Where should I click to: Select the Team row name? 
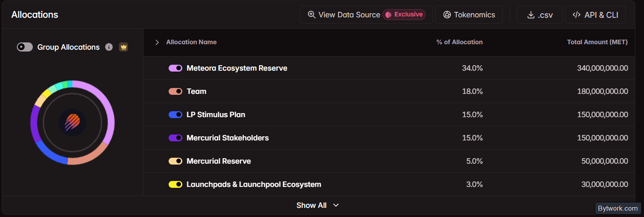click(196, 91)
